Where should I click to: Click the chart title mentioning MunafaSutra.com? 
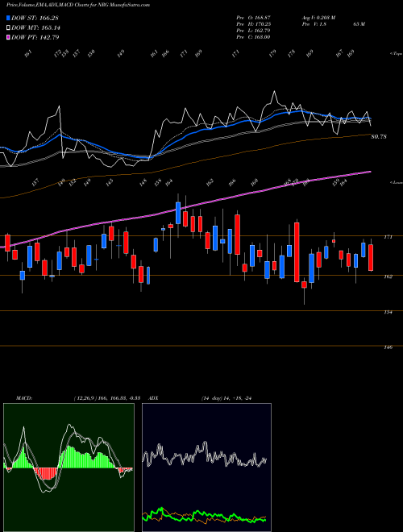point(78,5)
